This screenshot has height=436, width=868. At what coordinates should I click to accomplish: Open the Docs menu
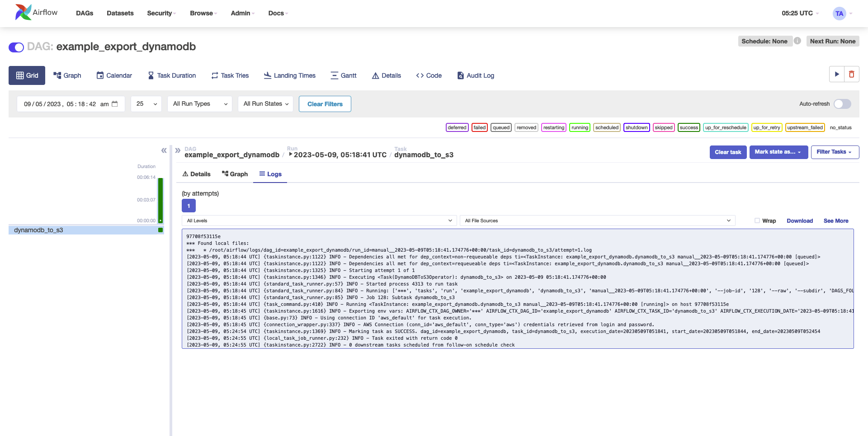pos(278,13)
